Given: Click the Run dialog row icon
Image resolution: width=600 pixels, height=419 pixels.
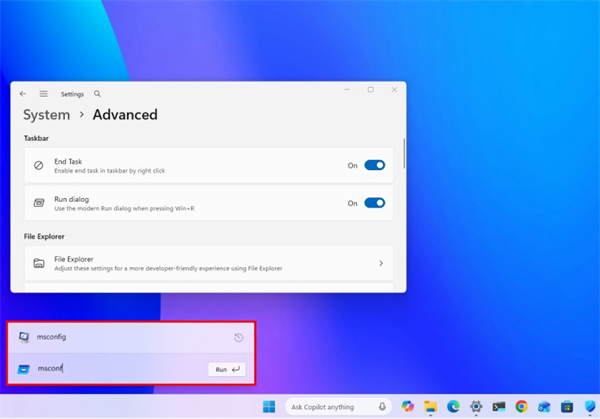Looking at the screenshot, I should point(39,203).
